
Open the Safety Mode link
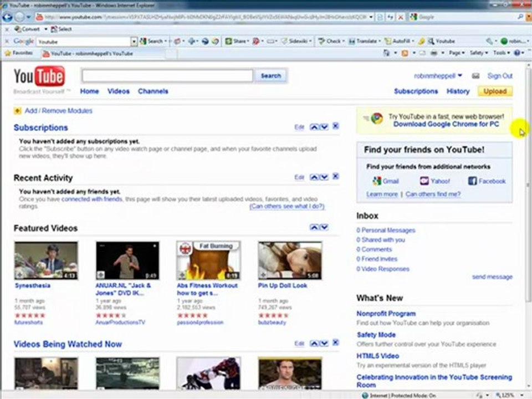376,335
